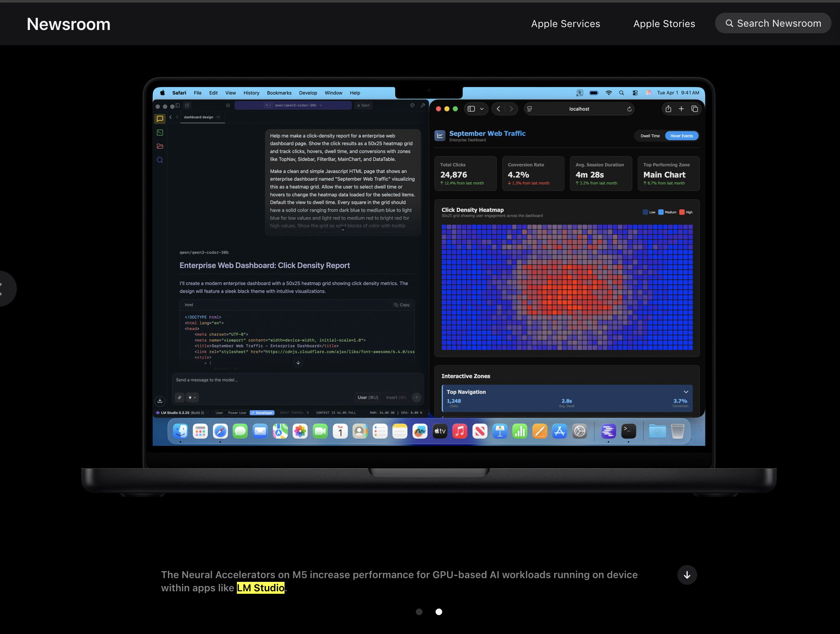Click the Safari share icon
The width and height of the screenshot is (840, 634).
(x=668, y=109)
